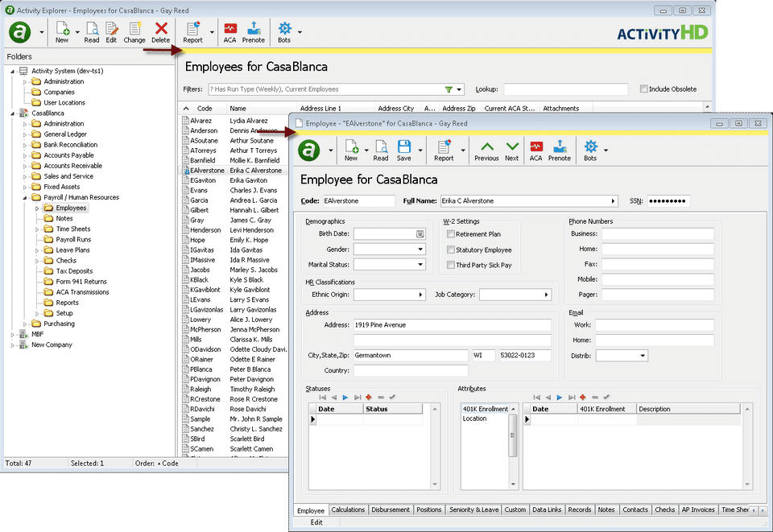Expand the Marital Status dropdown
Image resolution: width=773 pixels, height=532 pixels.
coord(420,265)
